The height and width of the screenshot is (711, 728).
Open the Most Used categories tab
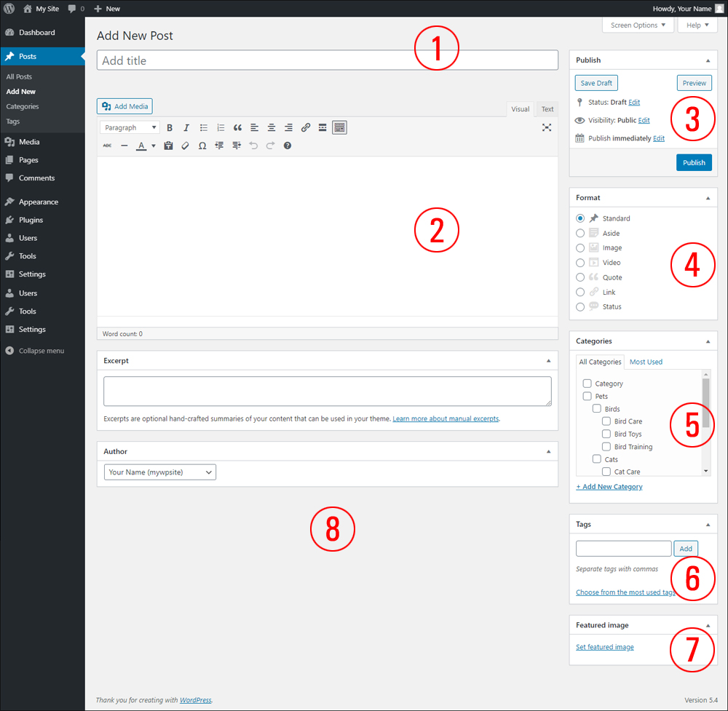646,362
